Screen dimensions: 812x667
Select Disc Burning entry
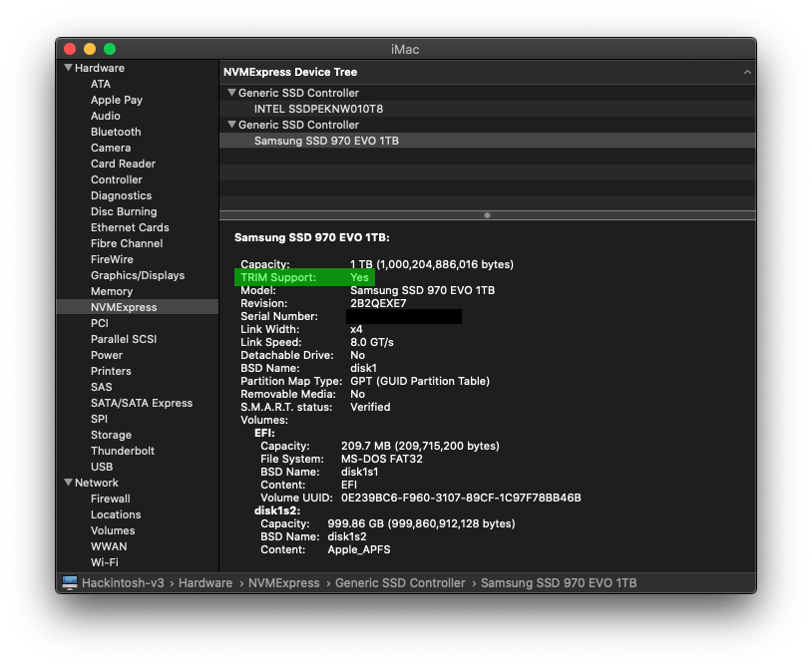124,211
